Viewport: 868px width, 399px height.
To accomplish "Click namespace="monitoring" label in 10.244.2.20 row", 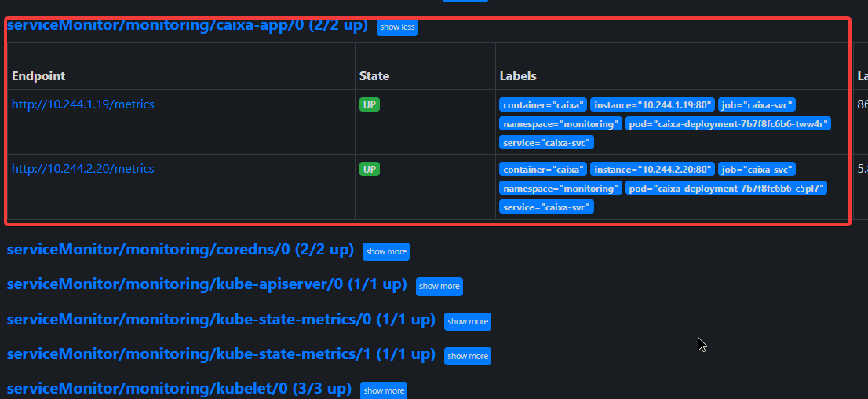I will tap(561, 188).
